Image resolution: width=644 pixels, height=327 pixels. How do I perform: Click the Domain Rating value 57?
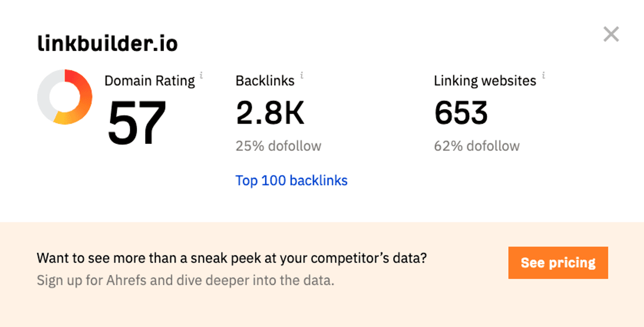(137, 123)
